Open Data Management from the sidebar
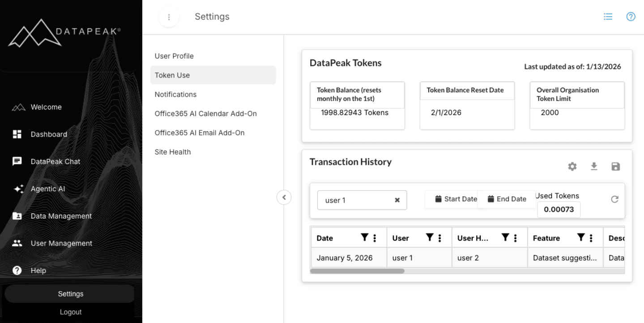644x323 pixels. pyautogui.click(x=61, y=216)
